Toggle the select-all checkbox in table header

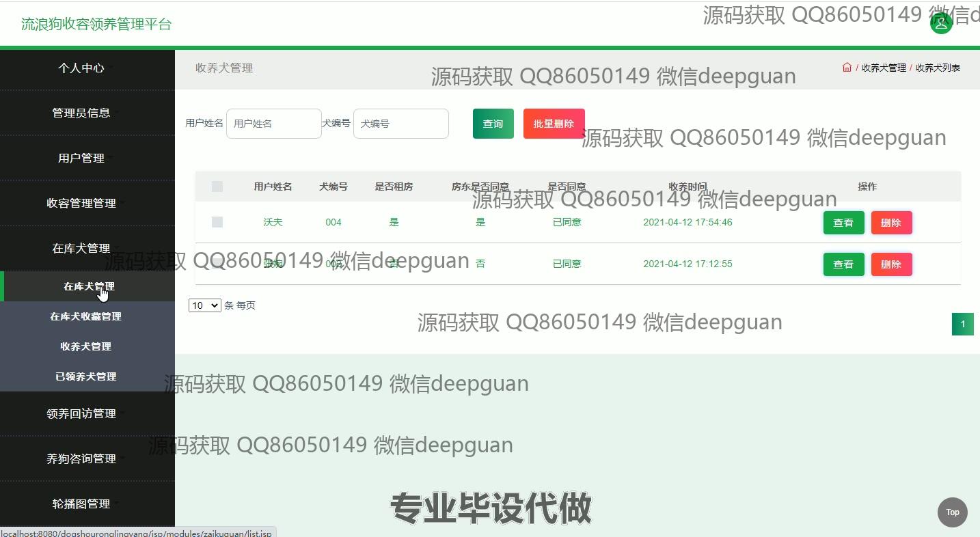217,187
